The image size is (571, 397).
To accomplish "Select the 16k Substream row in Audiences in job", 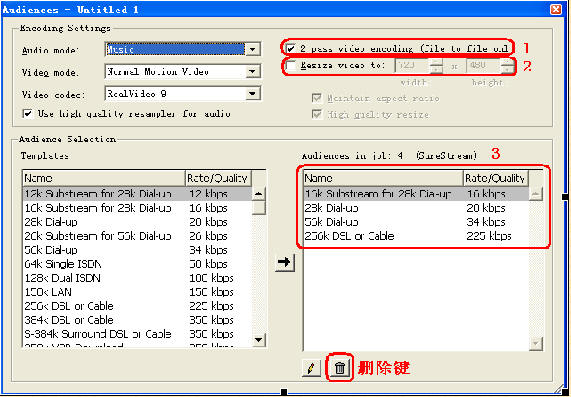I will coord(416,194).
